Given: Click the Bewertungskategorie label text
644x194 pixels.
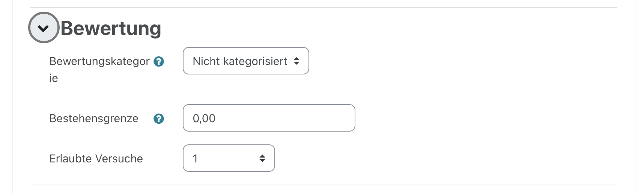Looking at the screenshot, I should pyautogui.click(x=99, y=61).
